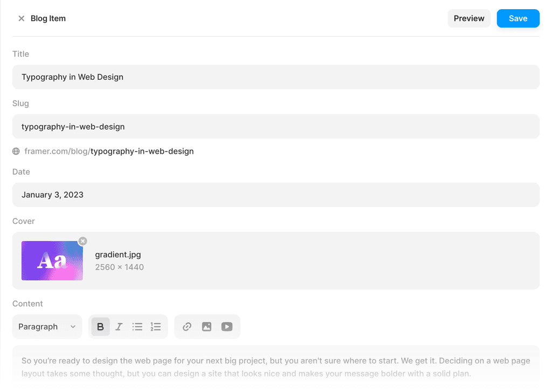Click the globe icon beside URL
The width and height of the screenshot is (552, 392).
tap(16, 152)
